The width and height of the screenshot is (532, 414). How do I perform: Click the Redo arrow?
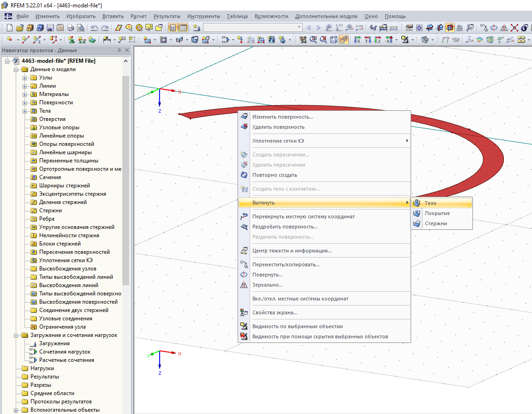pos(105,28)
